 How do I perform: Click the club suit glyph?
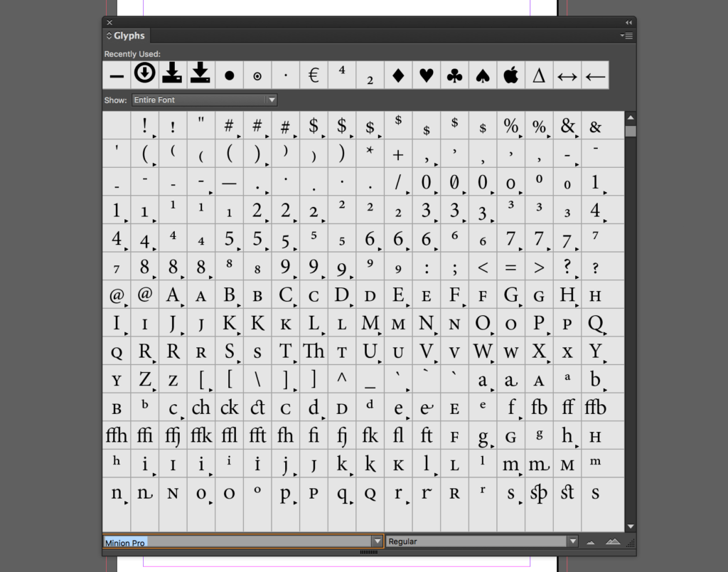tap(454, 74)
